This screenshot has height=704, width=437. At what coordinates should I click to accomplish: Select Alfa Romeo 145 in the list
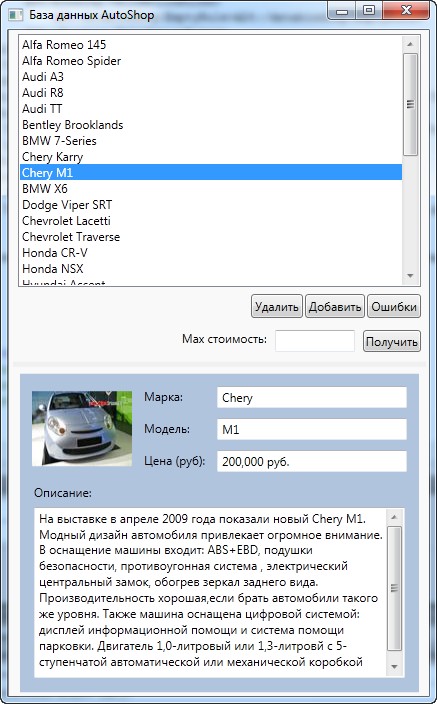(x=211, y=45)
